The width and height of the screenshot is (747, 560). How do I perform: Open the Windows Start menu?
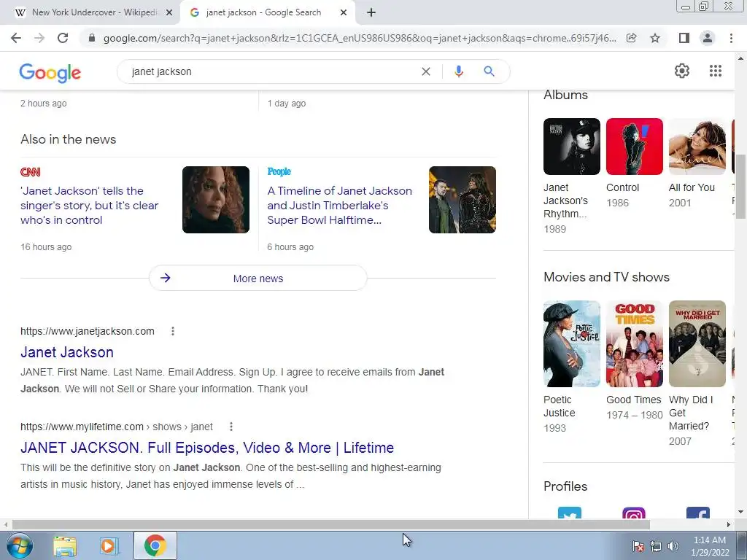pyautogui.click(x=19, y=545)
